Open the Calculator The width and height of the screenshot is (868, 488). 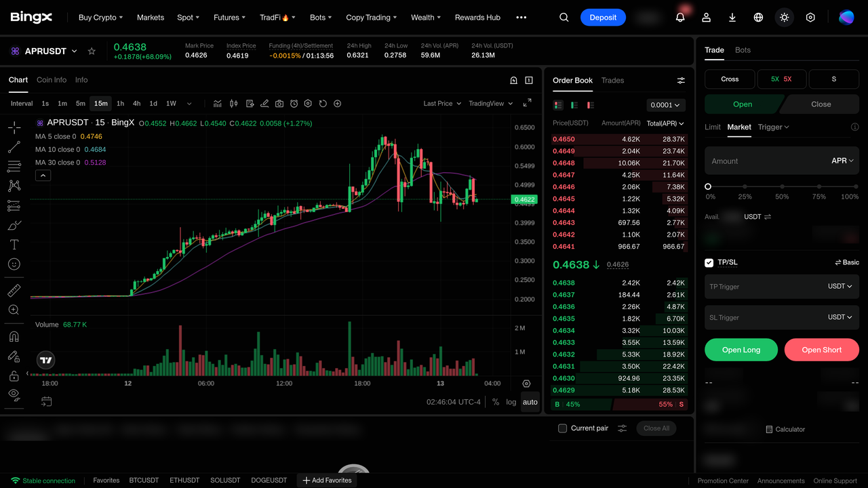tap(785, 429)
